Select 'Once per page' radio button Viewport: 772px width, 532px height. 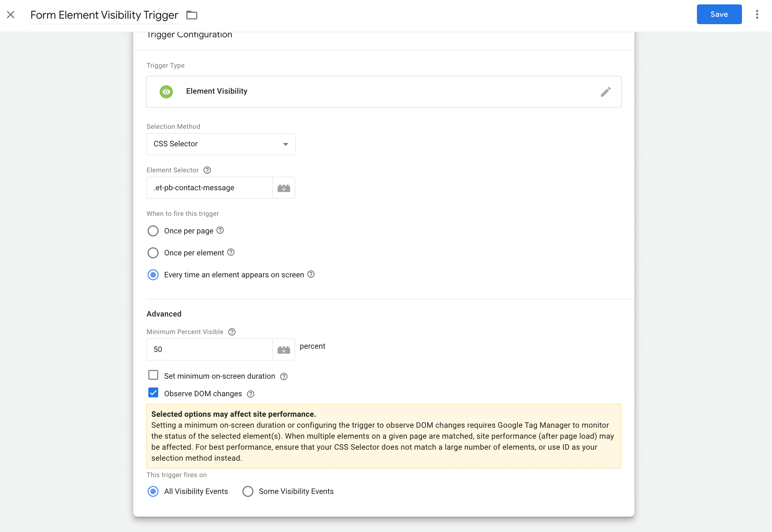click(152, 231)
